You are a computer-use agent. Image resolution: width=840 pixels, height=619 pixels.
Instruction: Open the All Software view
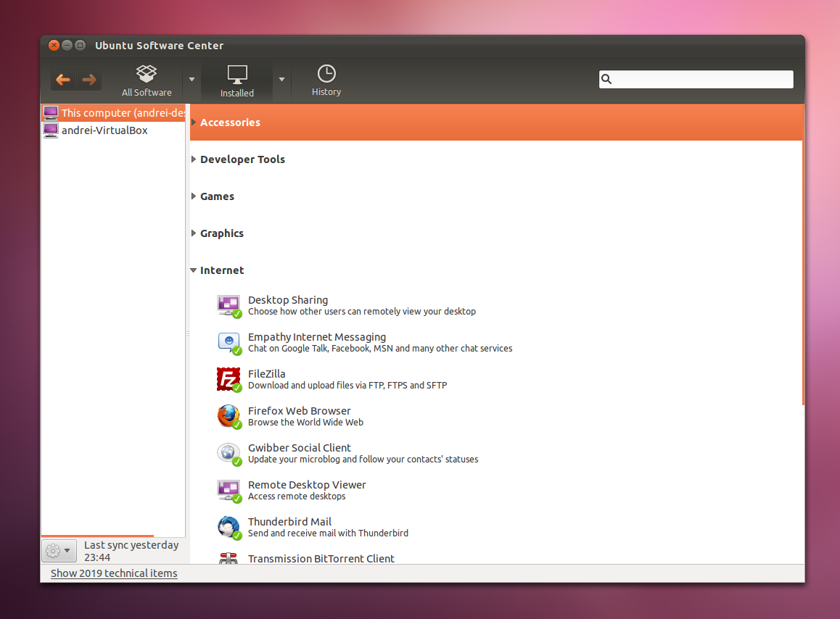click(147, 81)
